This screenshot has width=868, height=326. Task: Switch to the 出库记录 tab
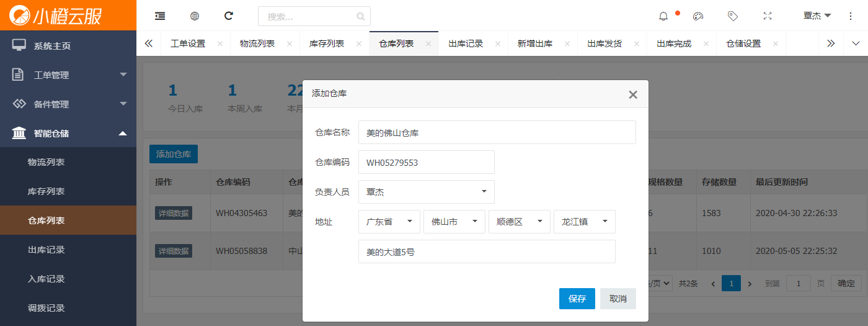click(x=466, y=44)
